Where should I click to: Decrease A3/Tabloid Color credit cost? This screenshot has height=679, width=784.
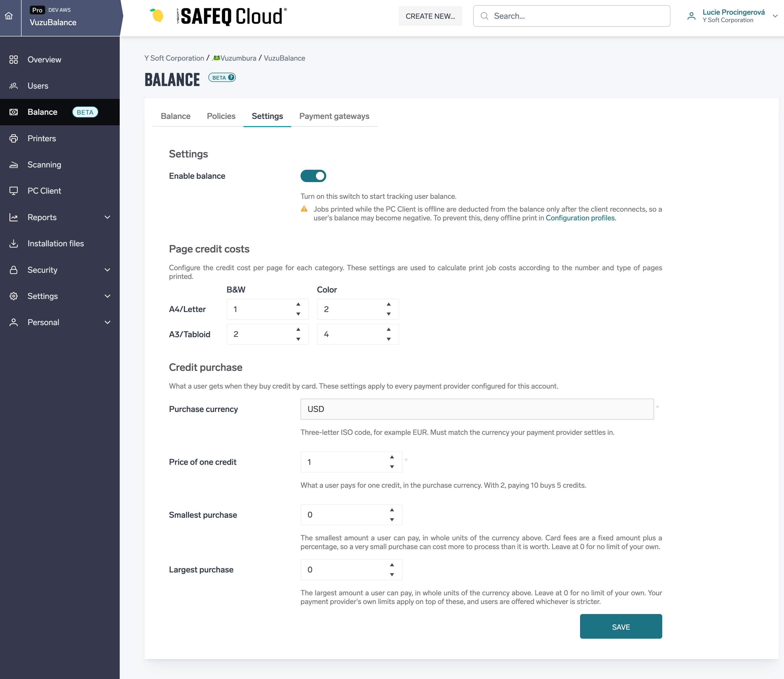pos(388,339)
